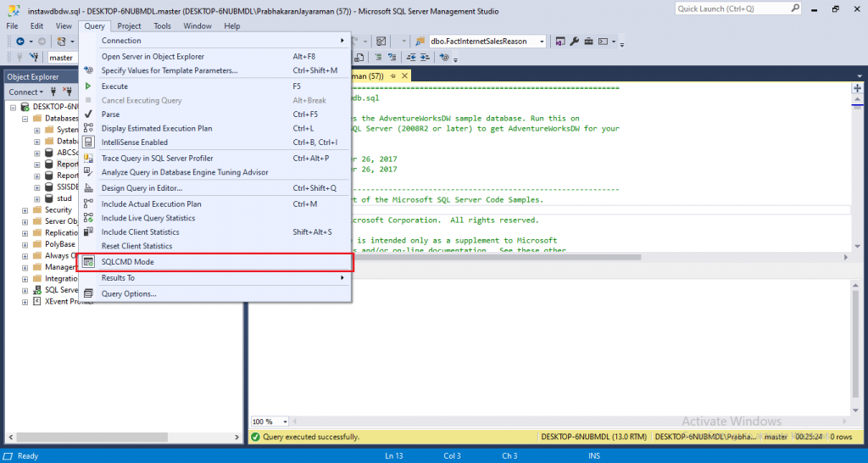Pin the query tab with pushpin icon
868x463 pixels.
[x=393, y=75]
